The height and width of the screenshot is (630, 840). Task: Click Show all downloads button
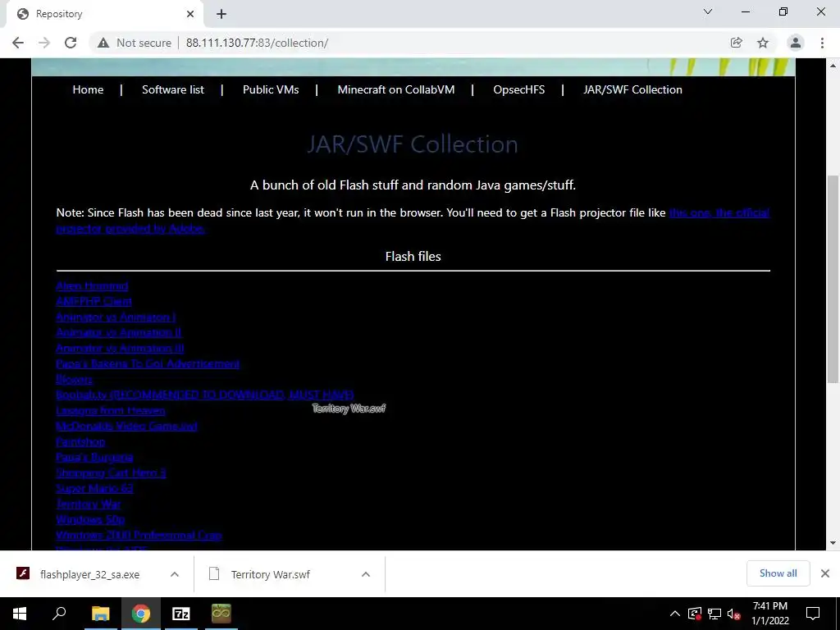[x=778, y=573]
